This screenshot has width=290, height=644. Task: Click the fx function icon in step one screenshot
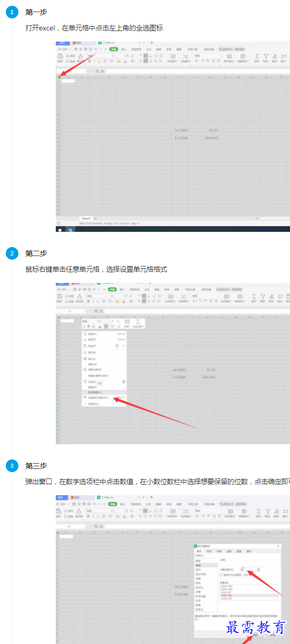pyautogui.click(x=102, y=71)
